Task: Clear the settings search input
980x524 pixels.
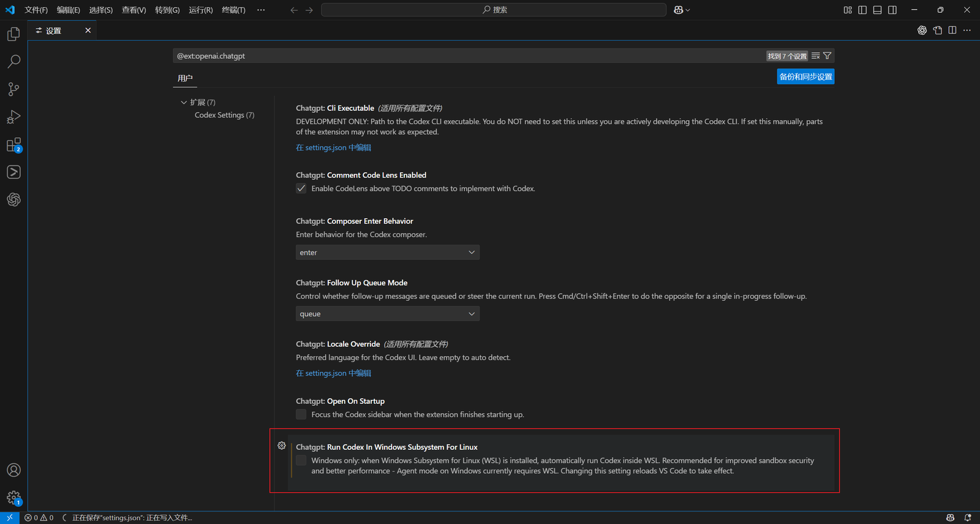Action: pyautogui.click(x=815, y=56)
